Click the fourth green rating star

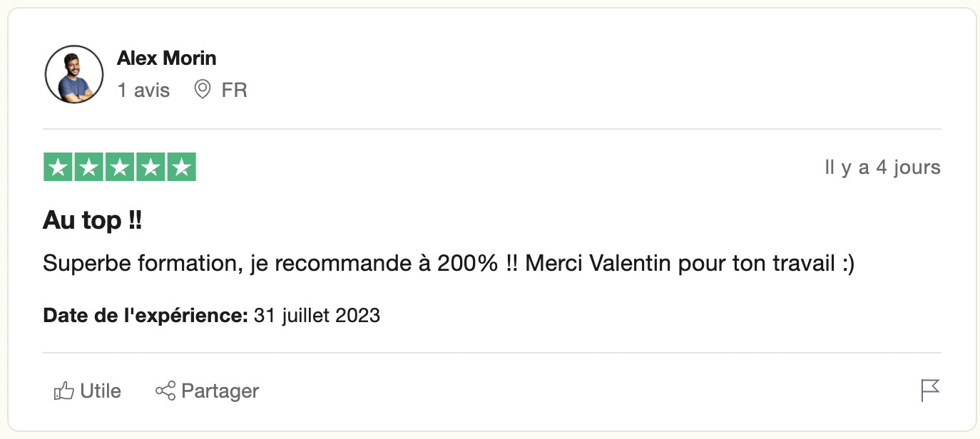pyautogui.click(x=150, y=167)
